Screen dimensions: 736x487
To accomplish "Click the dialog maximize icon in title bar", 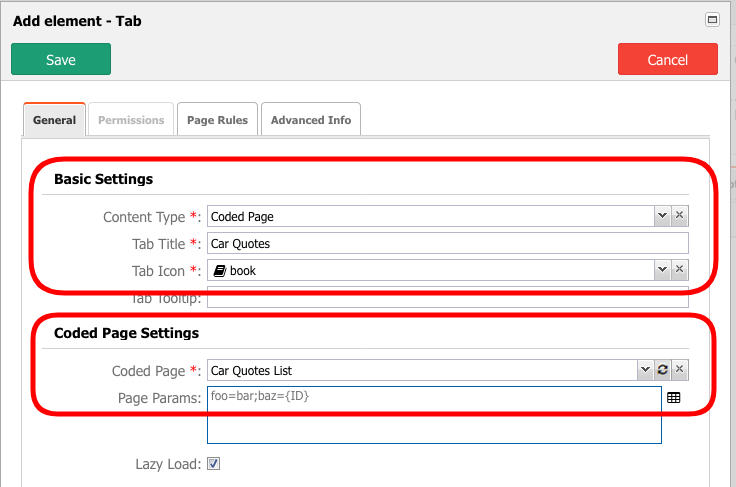I will pos(712,19).
